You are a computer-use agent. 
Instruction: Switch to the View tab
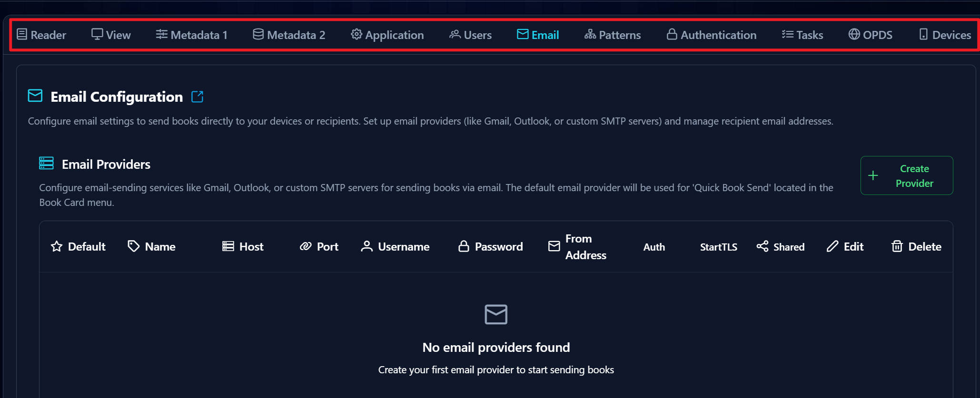(x=111, y=35)
